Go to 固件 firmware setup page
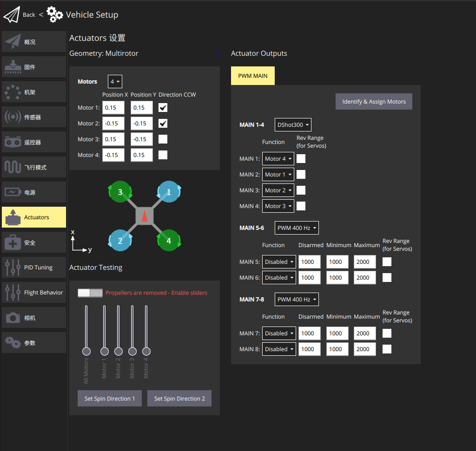 tap(34, 67)
